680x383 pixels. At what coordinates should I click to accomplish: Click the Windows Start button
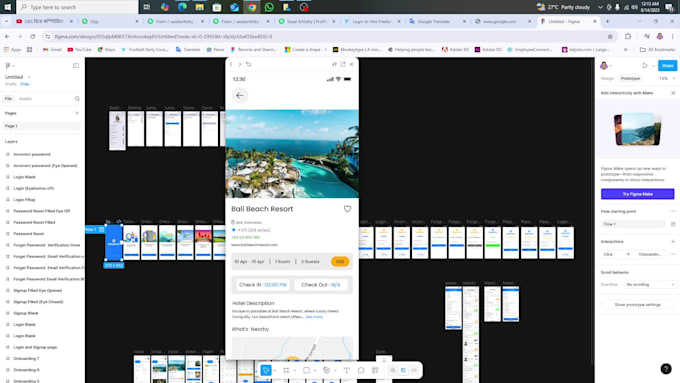[x=7, y=7]
